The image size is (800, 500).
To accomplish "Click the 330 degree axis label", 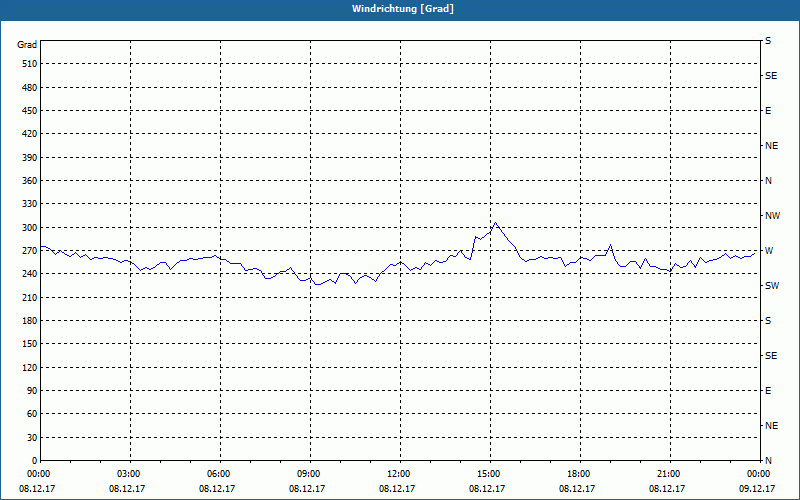I will (30, 204).
